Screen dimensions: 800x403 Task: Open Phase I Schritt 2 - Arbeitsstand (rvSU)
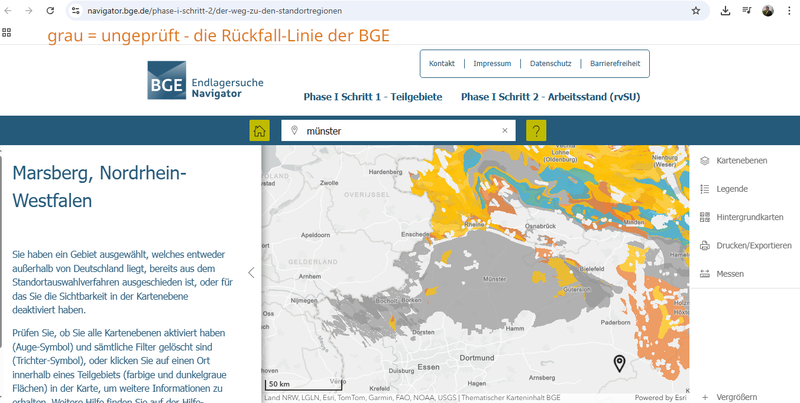point(550,97)
